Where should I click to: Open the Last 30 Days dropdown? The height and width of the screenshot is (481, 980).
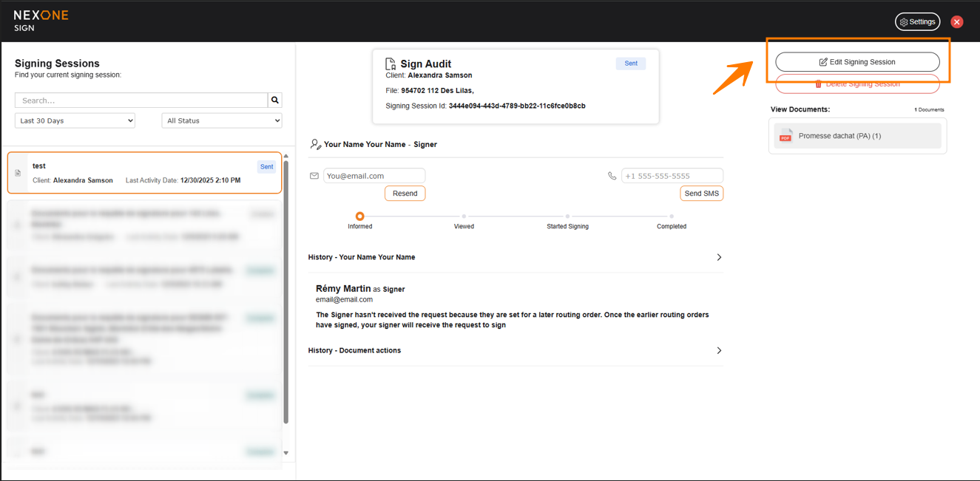[75, 120]
